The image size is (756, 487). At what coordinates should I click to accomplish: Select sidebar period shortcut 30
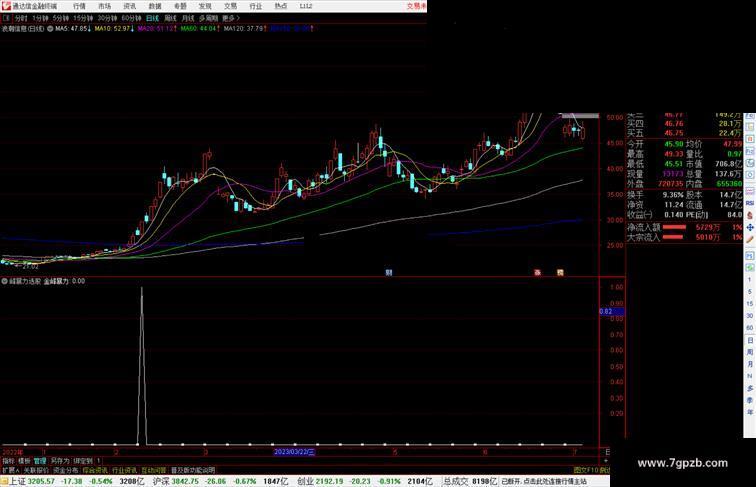(750, 316)
